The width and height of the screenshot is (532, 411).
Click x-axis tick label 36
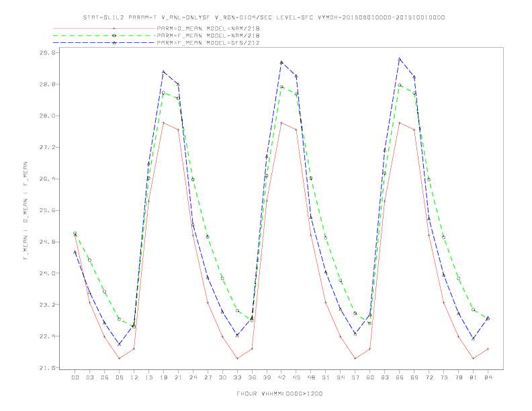pos(252,377)
